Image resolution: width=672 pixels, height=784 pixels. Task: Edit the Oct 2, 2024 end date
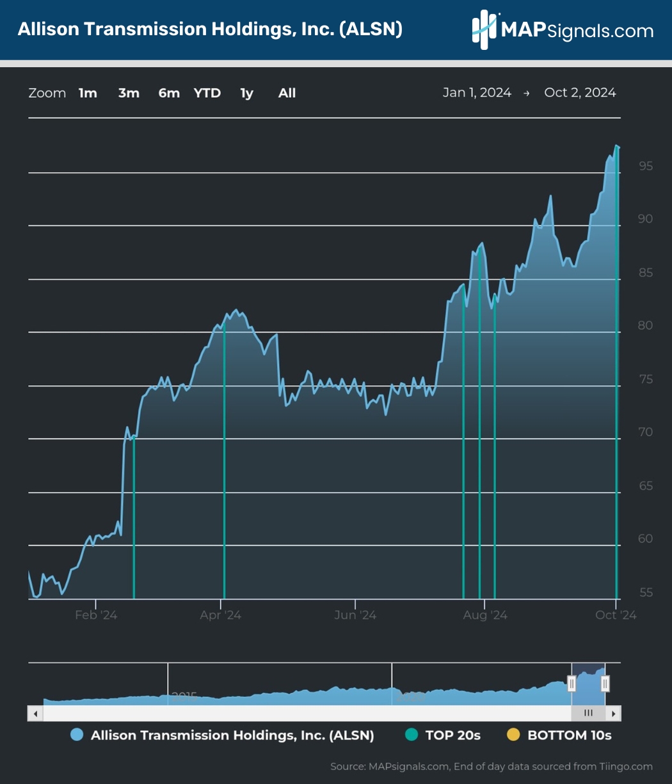[580, 93]
